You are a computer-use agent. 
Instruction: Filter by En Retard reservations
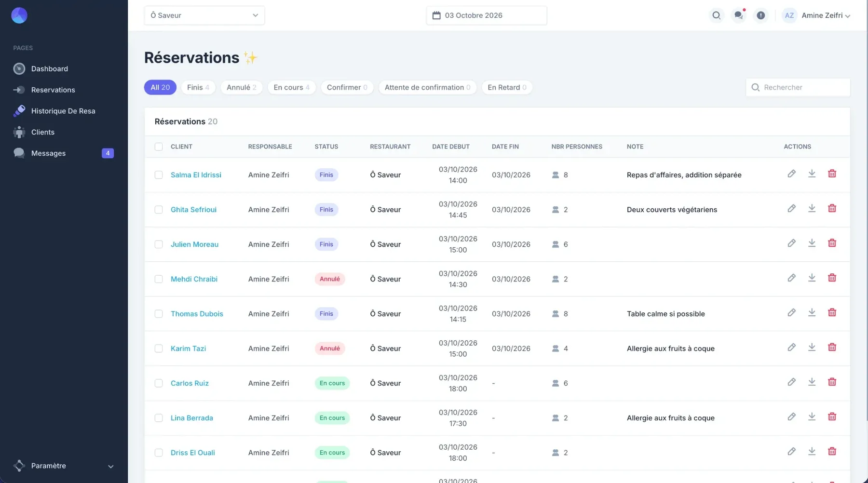507,87
